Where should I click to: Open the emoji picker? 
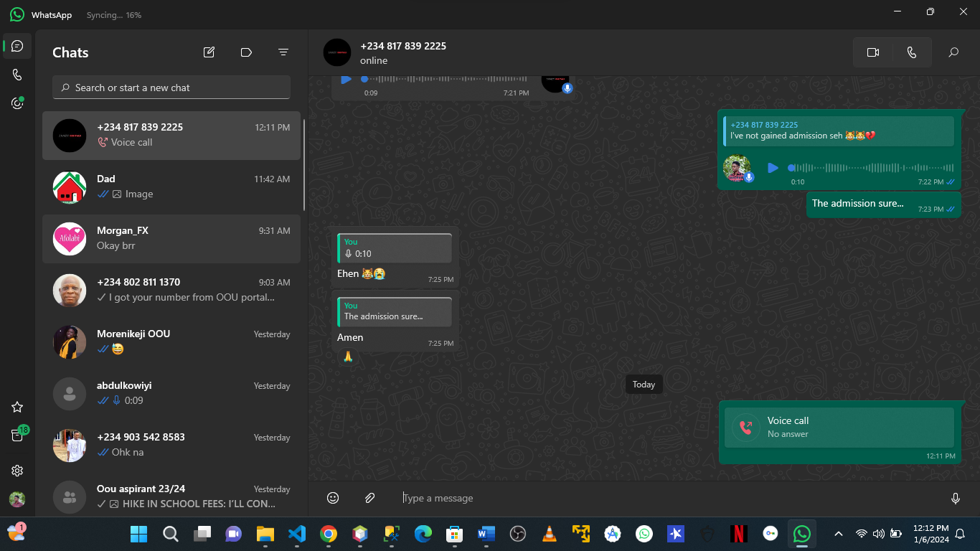point(333,498)
